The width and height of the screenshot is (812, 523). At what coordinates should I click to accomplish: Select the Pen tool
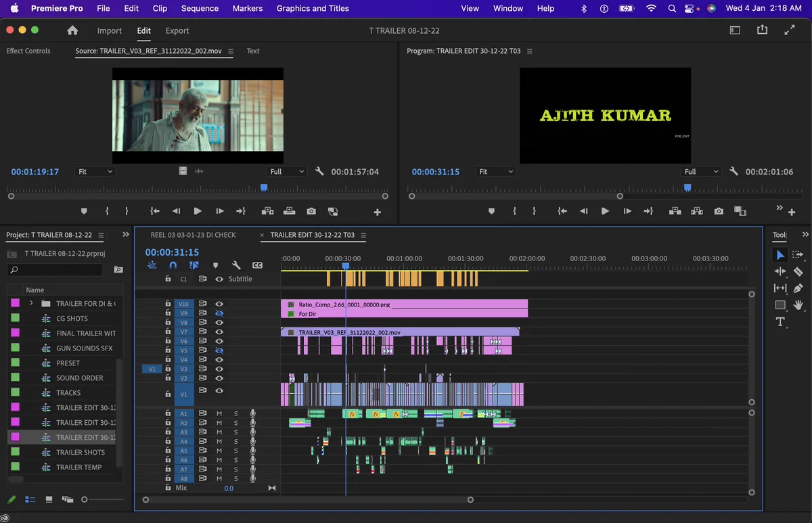pyautogui.click(x=798, y=288)
